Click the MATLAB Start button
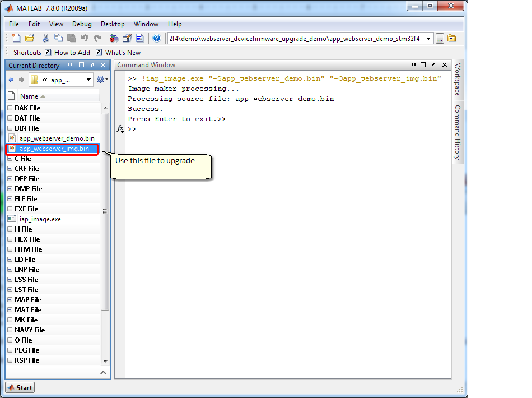Viewport: 532px width, 398px height. [20, 387]
